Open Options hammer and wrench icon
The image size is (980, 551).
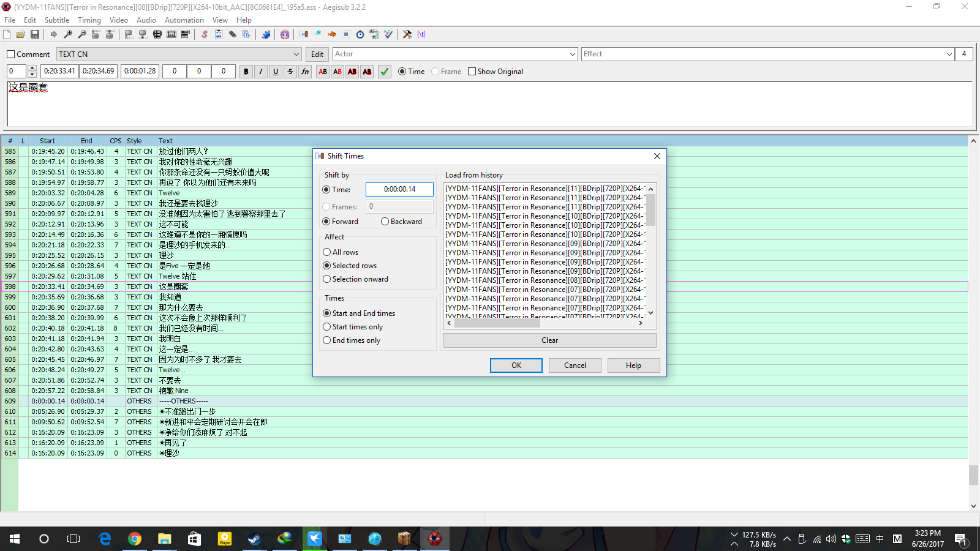pyautogui.click(x=407, y=34)
